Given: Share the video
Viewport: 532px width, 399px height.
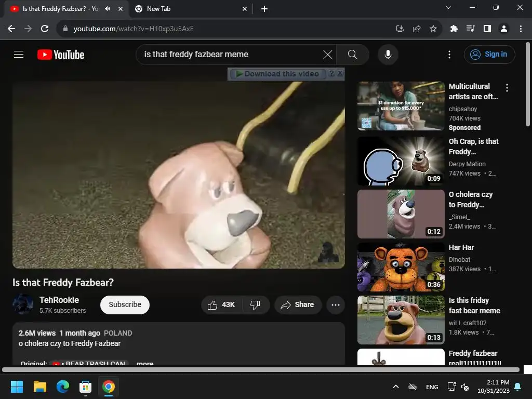Looking at the screenshot, I should (x=298, y=304).
